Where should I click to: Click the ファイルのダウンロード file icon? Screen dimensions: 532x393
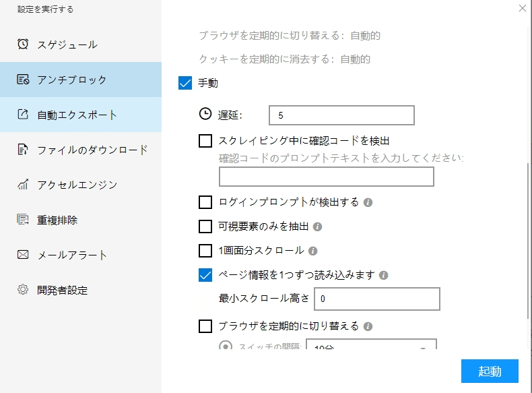pyautogui.click(x=23, y=150)
